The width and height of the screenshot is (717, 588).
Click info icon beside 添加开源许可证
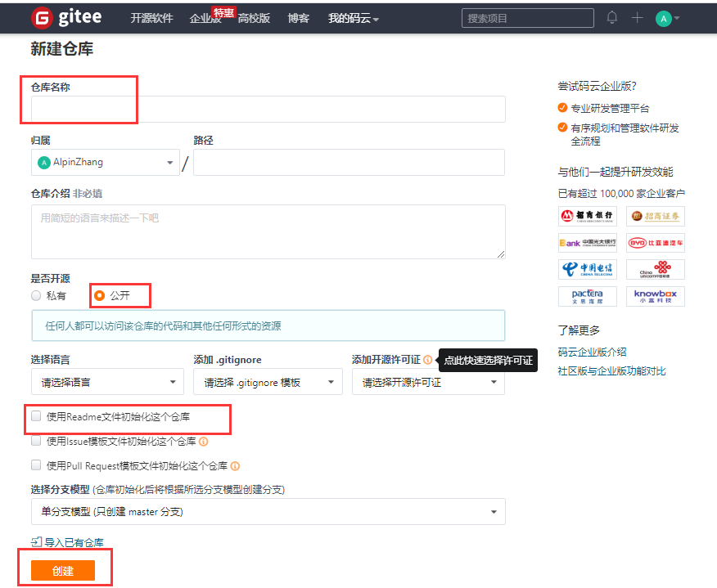pyautogui.click(x=427, y=360)
